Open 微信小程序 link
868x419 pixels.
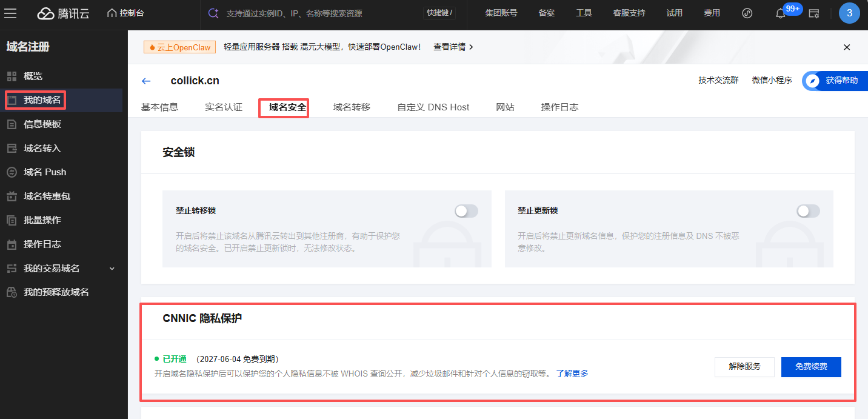click(772, 80)
